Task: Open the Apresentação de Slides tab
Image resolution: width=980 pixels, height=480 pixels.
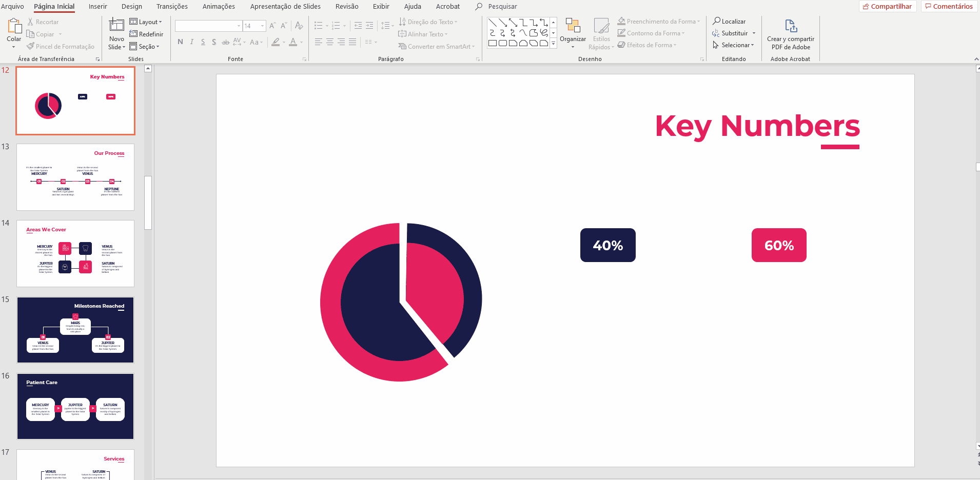Action: click(285, 7)
